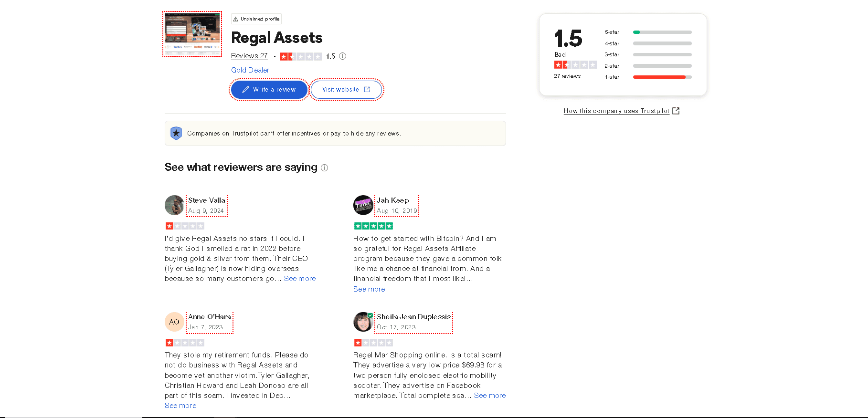Click Jah Keep's avatar image
The image size is (868, 418).
click(363, 205)
